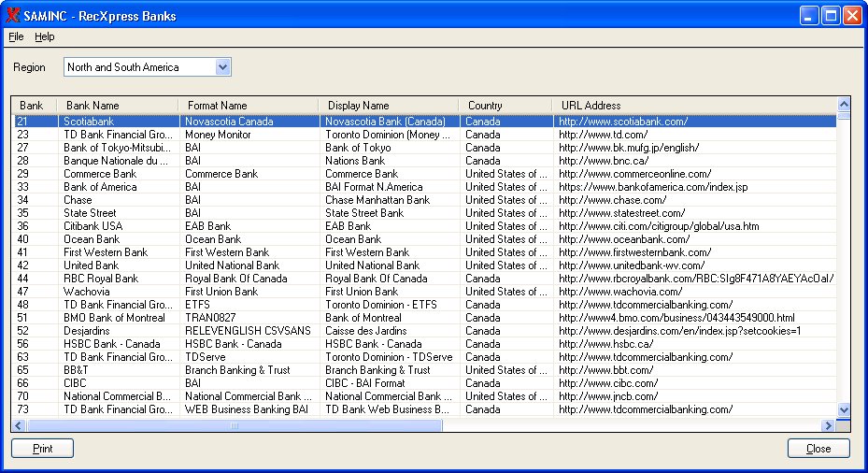The width and height of the screenshot is (868, 473).
Task: Click the http://www.scotiabank.com/ URL cell
Action: tap(623, 122)
